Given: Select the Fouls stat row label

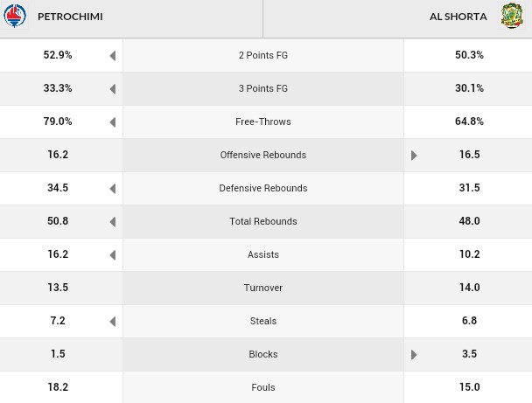Looking at the screenshot, I should pyautogui.click(x=263, y=387).
